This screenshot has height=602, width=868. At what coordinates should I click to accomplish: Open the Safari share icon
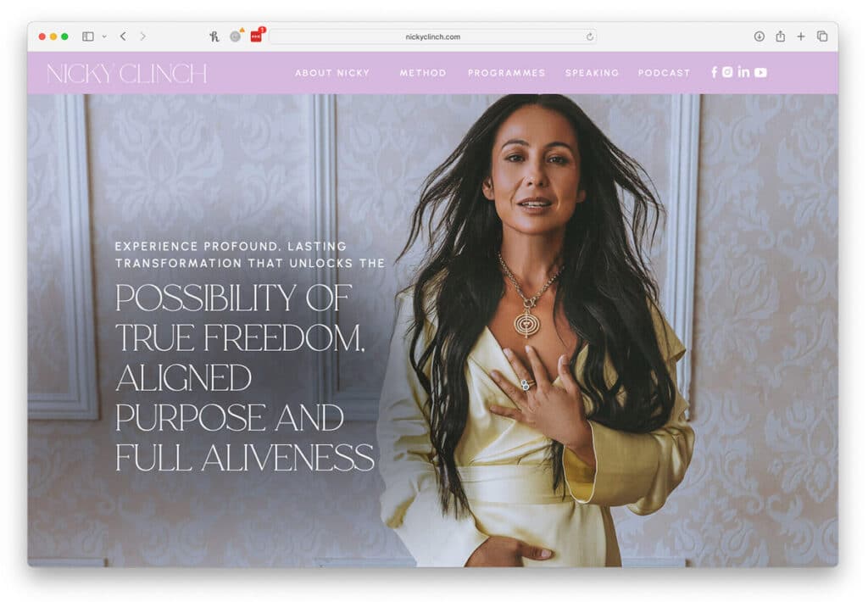point(780,36)
